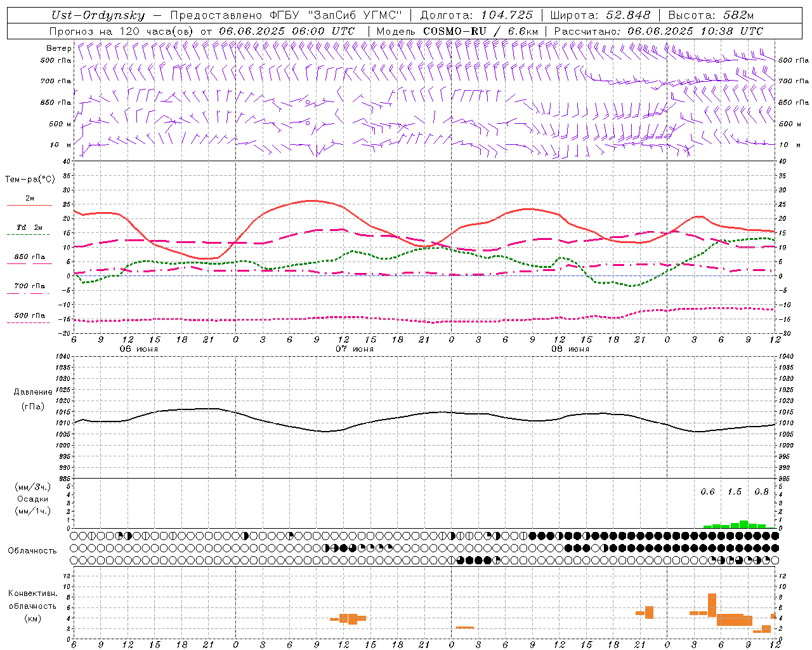812x650 pixels.
Task: Select the (км) unit label of convective cloud panel
Action: [x=33, y=618]
